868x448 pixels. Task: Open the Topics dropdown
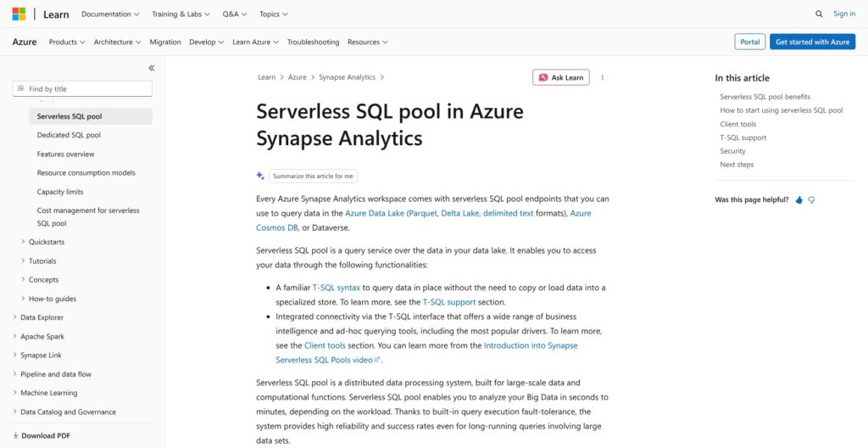(274, 14)
